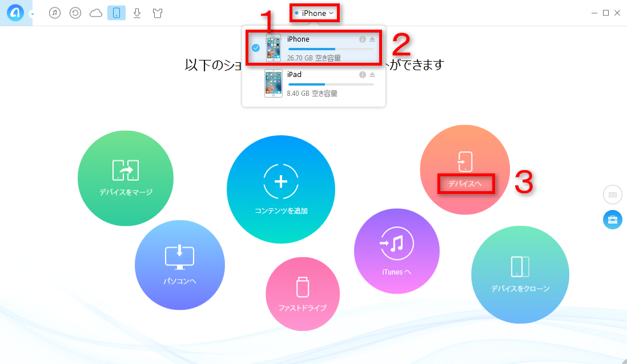Switch to the category grid view icon
Viewport: 627px width, 364px height.
coord(613,195)
